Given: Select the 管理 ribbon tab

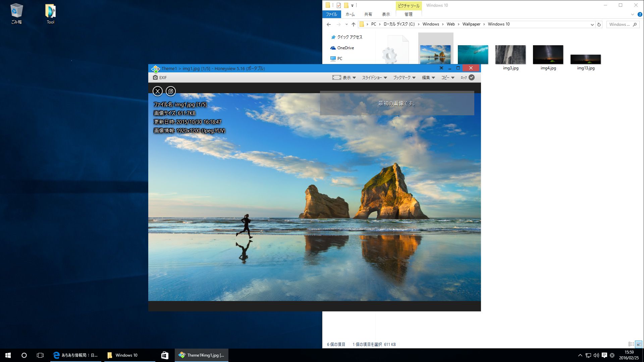Looking at the screenshot, I should pyautogui.click(x=409, y=14).
